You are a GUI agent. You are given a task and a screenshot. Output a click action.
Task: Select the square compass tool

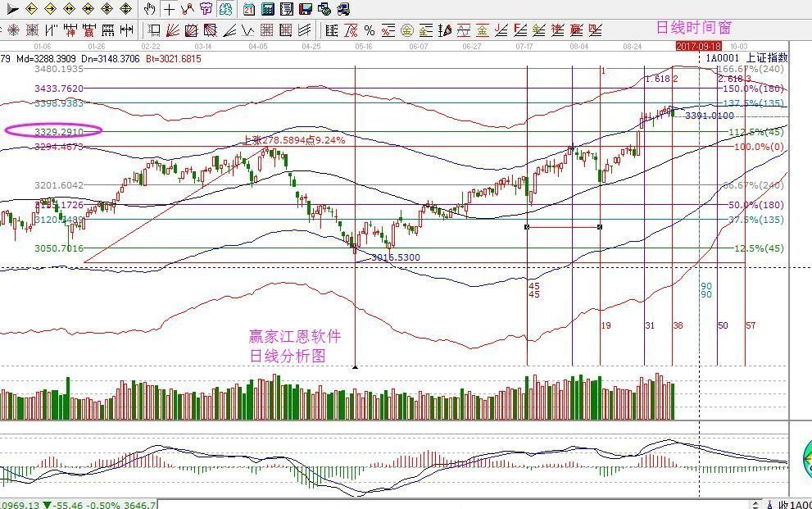point(32,30)
